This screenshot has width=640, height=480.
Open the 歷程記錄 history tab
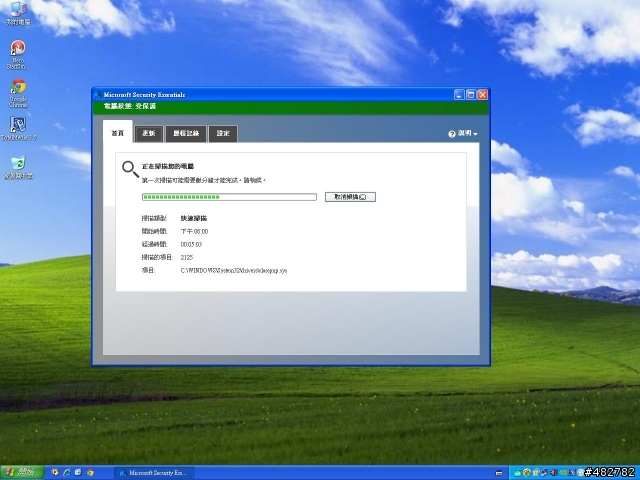pyautogui.click(x=186, y=133)
